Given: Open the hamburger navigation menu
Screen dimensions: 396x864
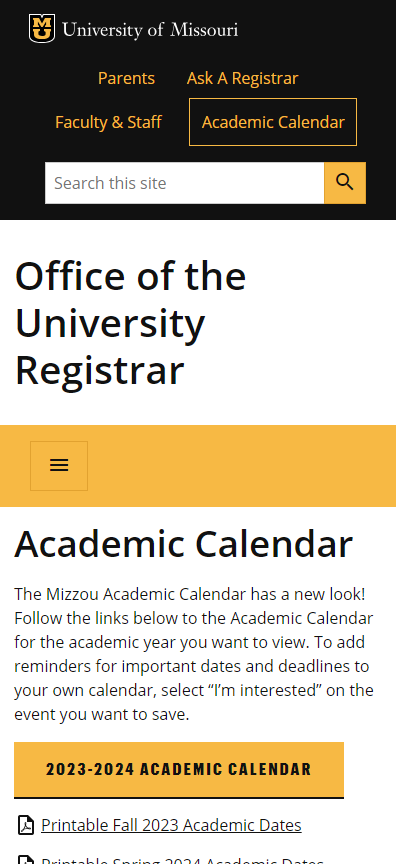Looking at the screenshot, I should coord(59,466).
